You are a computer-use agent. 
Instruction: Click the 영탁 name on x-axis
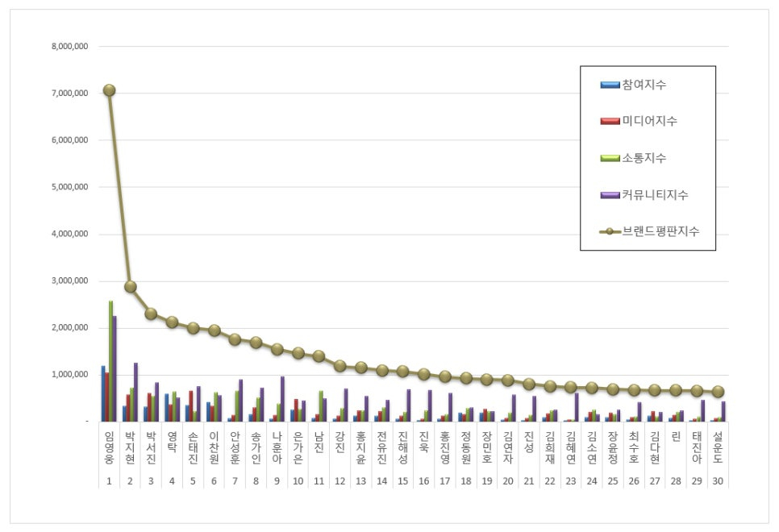click(172, 442)
